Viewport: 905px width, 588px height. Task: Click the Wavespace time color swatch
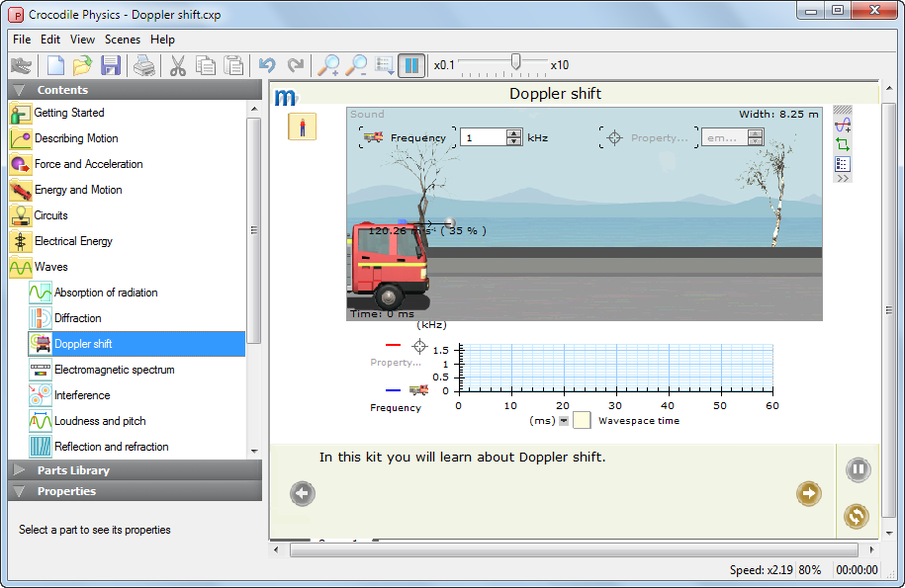582,420
